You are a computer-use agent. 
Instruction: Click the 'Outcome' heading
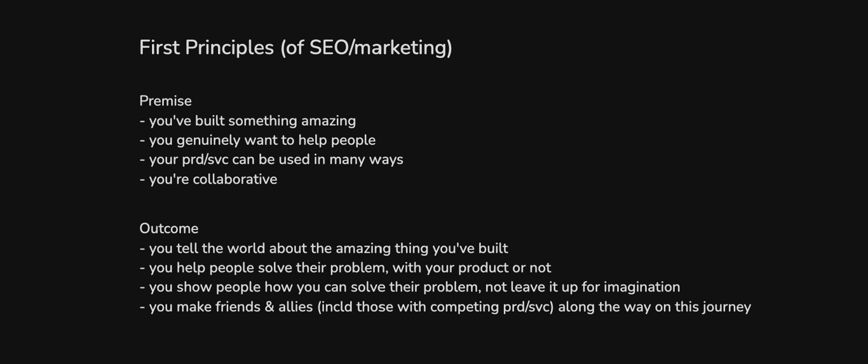pos(169,229)
